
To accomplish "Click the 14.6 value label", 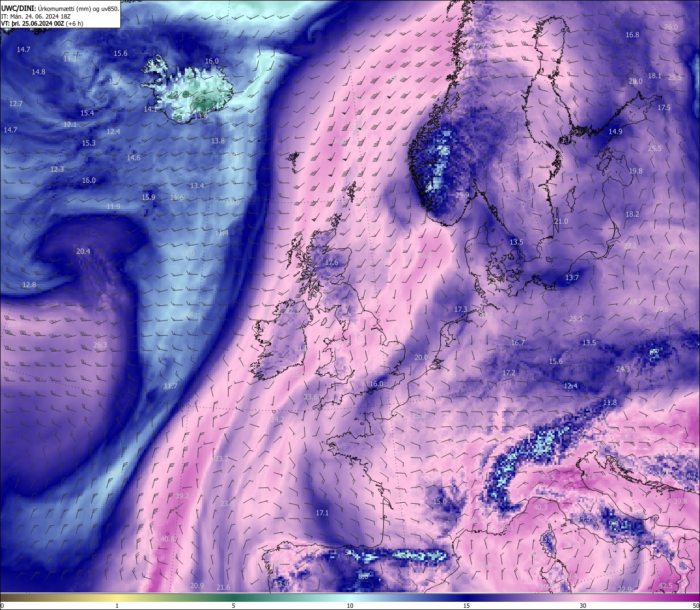I will [x=133, y=158].
